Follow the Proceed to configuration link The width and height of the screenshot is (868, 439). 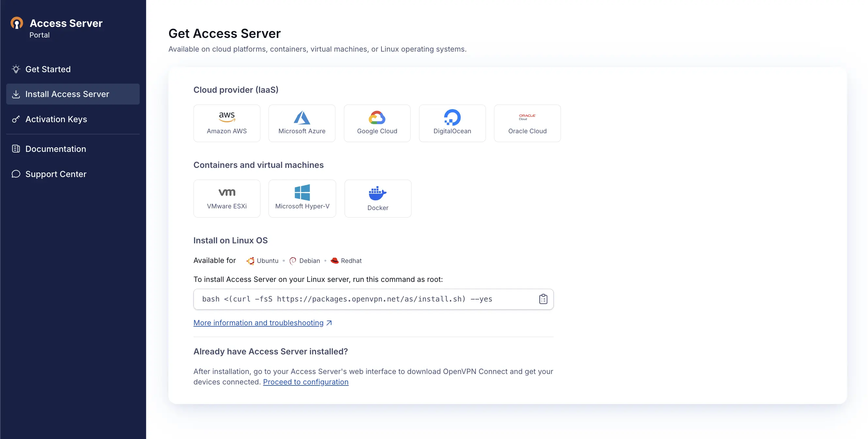coord(305,382)
